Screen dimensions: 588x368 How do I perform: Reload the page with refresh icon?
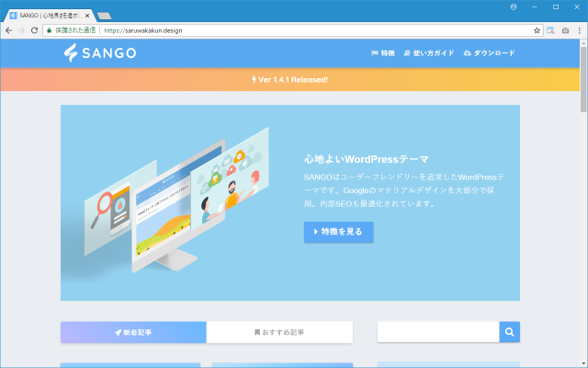pos(34,30)
